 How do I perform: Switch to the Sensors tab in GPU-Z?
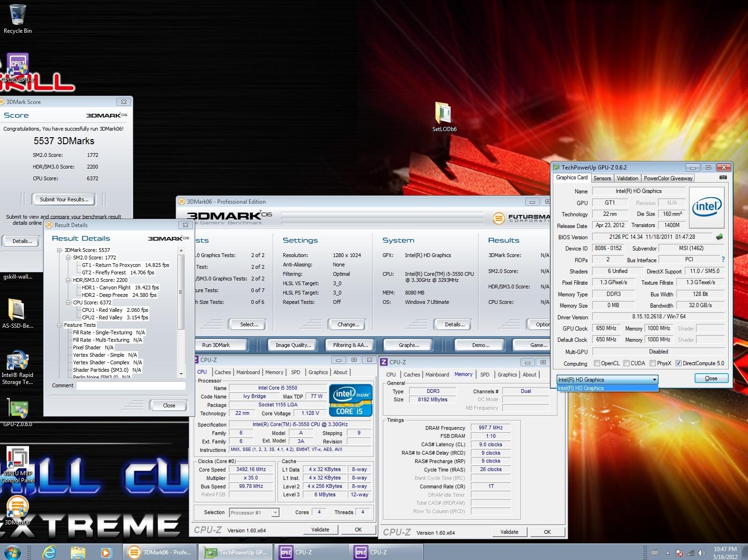(x=602, y=178)
